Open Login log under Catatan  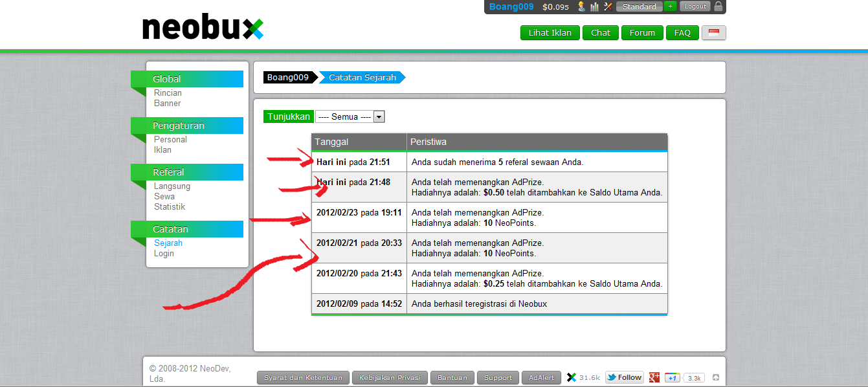tap(164, 254)
